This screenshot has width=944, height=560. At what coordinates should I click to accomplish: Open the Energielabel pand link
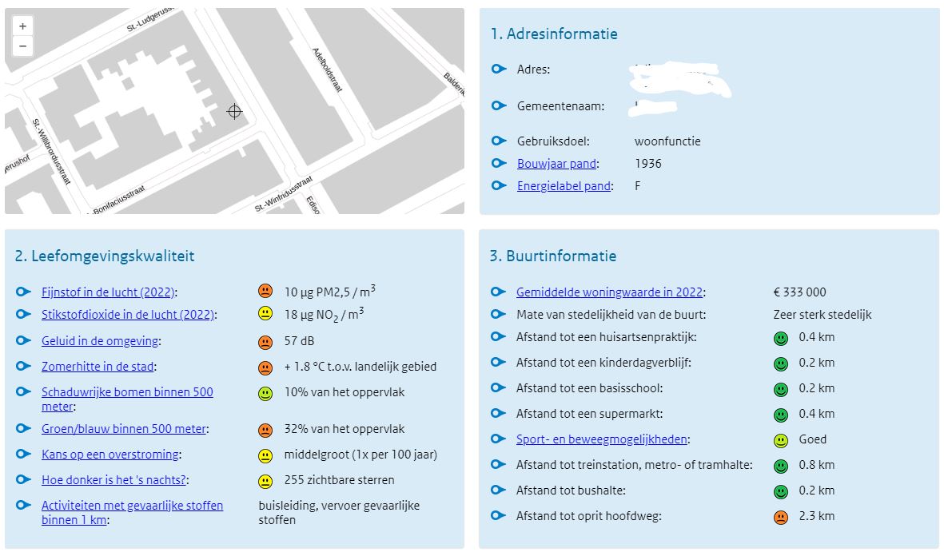pyautogui.click(x=564, y=186)
